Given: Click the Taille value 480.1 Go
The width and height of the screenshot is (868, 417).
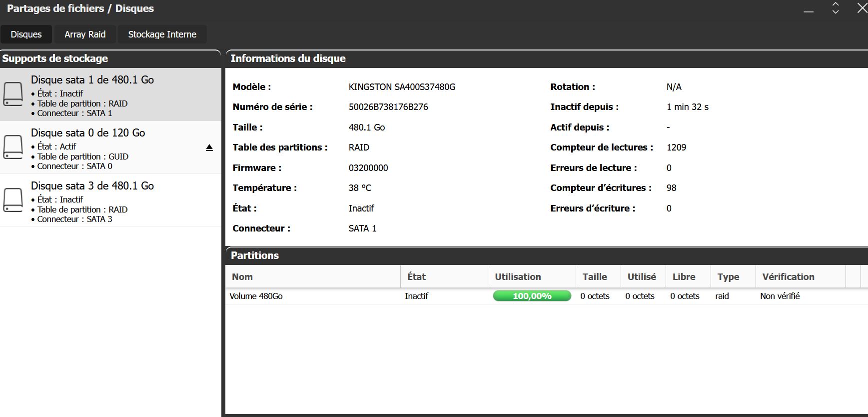Looking at the screenshot, I should point(367,127).
